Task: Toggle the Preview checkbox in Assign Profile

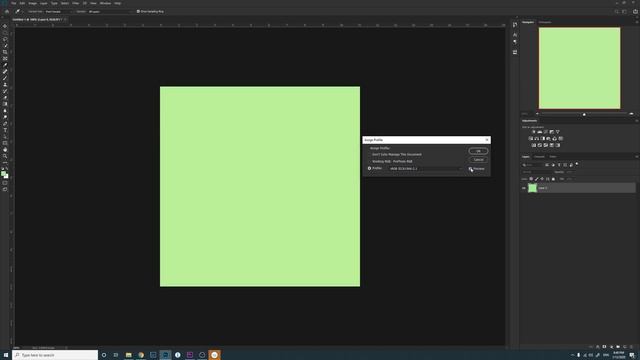Action: pyautogui.click(x=471, y=169)
